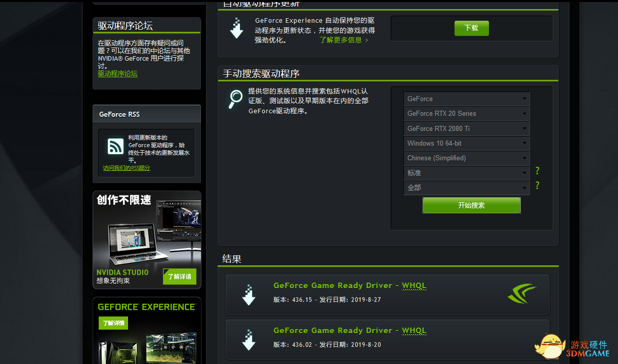Image resolution: width=618 pixels, height=364 pixels.
Task: Click the help question mark beside 标准
Action: [538, 171]
